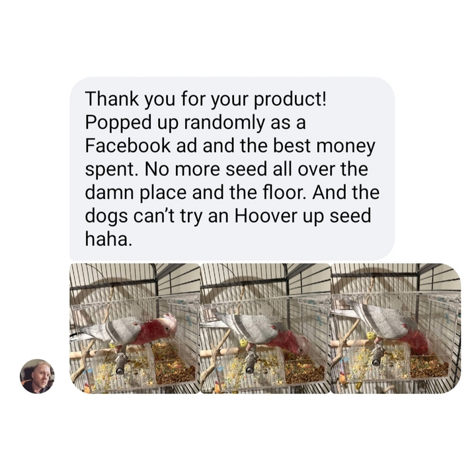Click the word "randomly" in the message
The image size is (476, 476).
tap(224, 123)
